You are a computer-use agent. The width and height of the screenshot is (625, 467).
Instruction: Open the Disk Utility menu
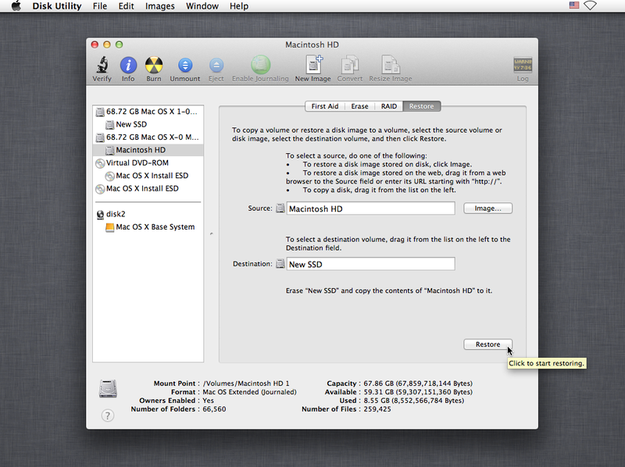click(57, 6)
